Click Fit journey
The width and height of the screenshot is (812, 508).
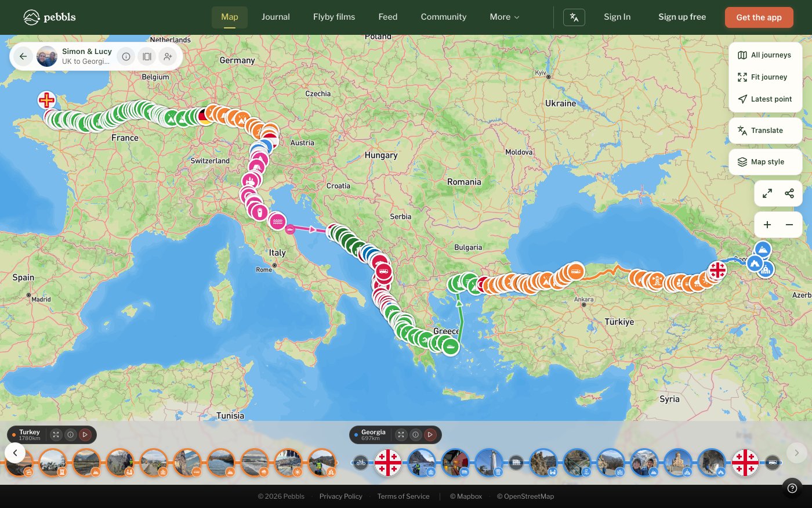point(766,77)
